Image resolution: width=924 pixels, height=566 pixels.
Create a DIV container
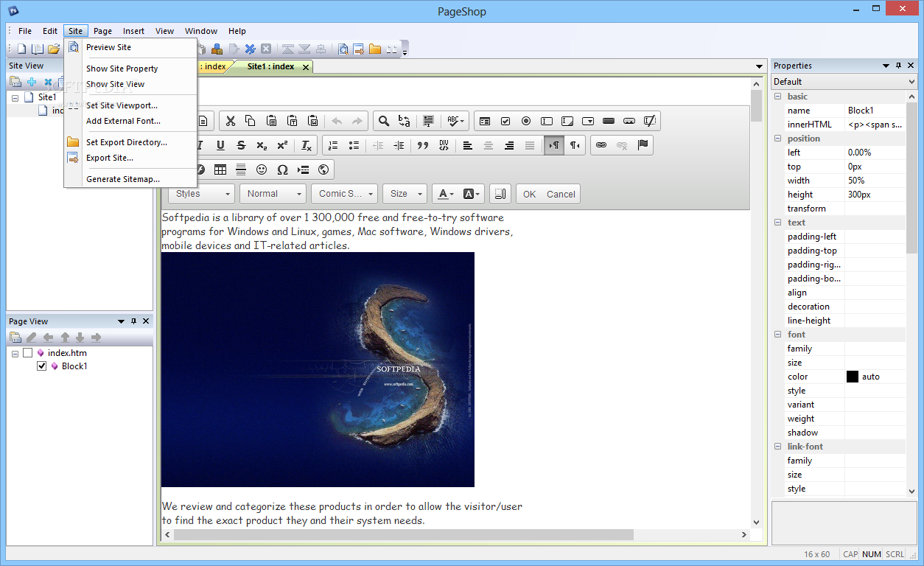tap(444, 145)
